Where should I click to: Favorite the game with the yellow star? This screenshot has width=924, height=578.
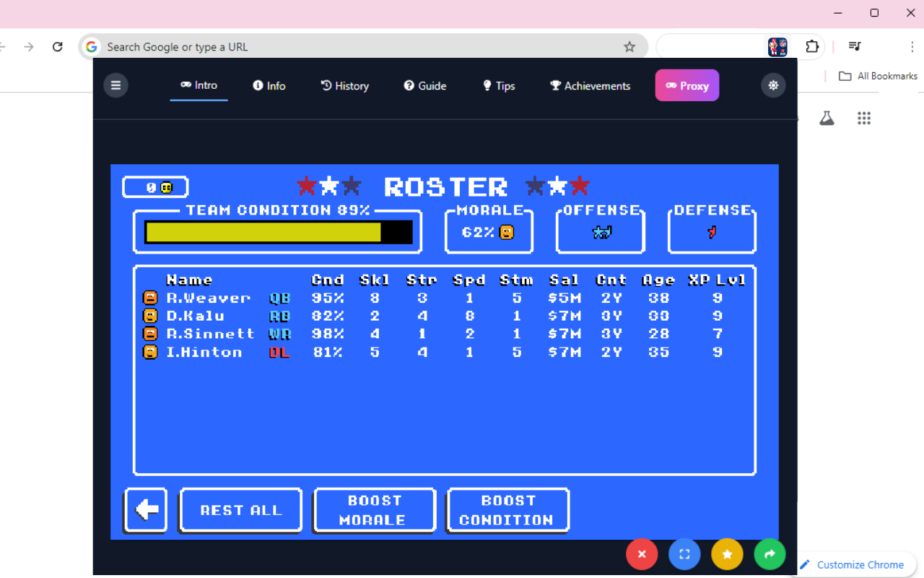[x=727, y=554]
